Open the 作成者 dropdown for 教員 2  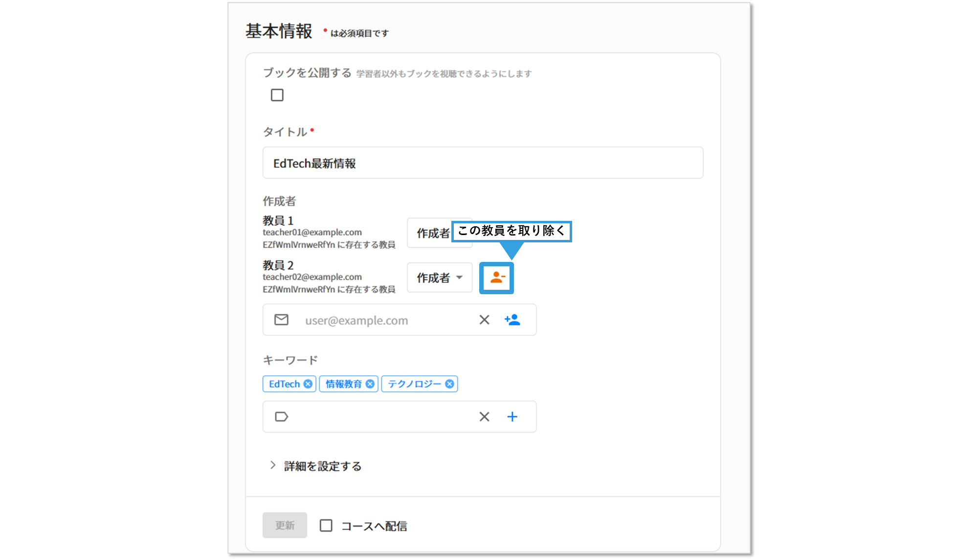439,278
